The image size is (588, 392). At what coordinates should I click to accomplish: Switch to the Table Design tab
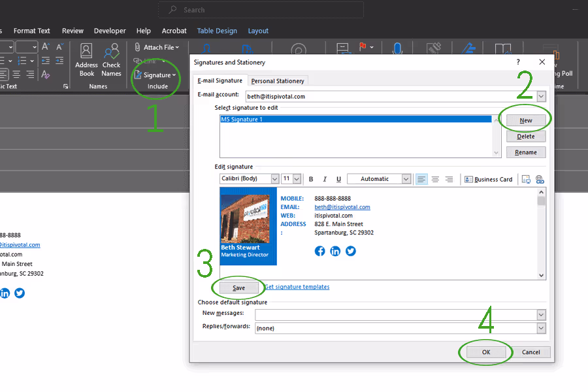[x=217, y=31]
